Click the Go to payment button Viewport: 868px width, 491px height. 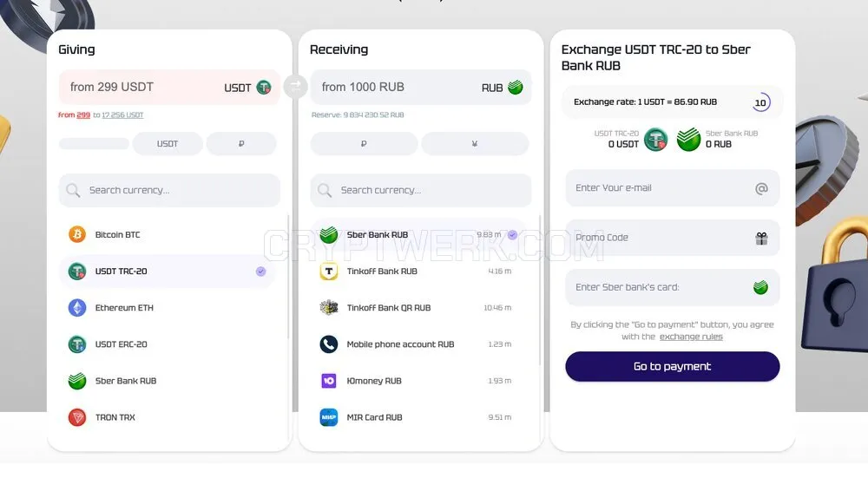[x=672, y=366]
